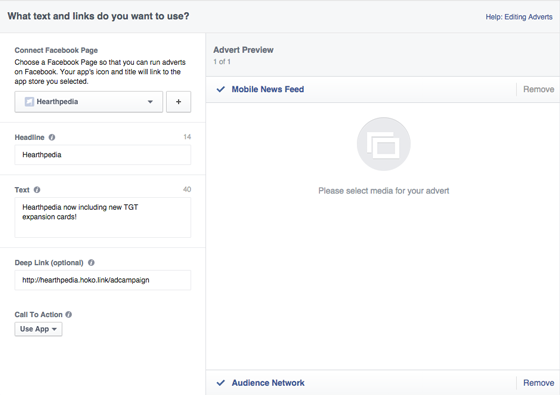
Task: Click the '1 of 1' preview counter
Action: 222,62
